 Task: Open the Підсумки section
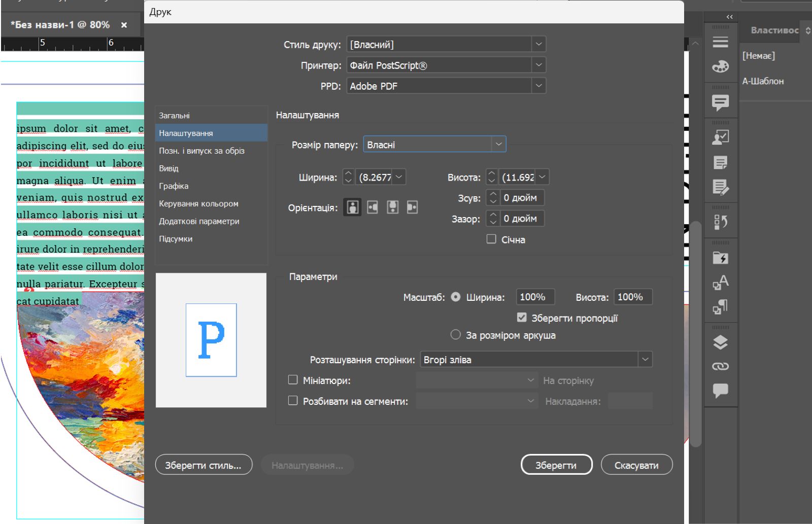pos(211,239)
